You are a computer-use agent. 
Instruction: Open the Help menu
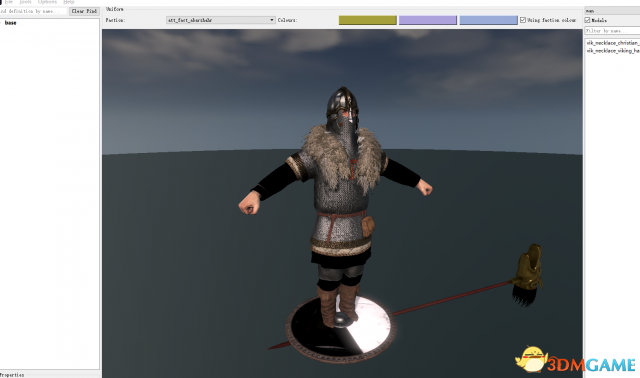69,2
